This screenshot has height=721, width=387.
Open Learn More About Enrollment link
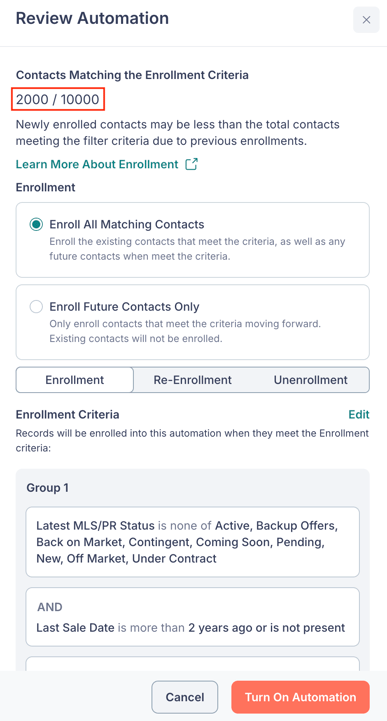coord(97,164)
